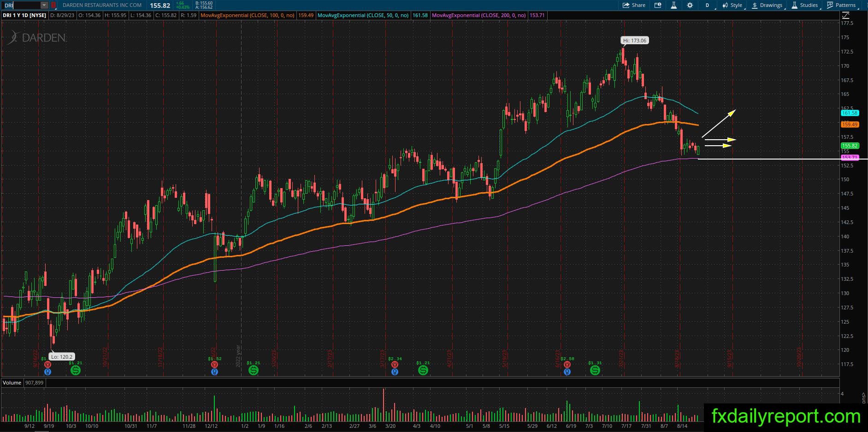Screen dimensions: 868x432
Task: Open the Patterns menu
Action: click(x=842, y=5)
